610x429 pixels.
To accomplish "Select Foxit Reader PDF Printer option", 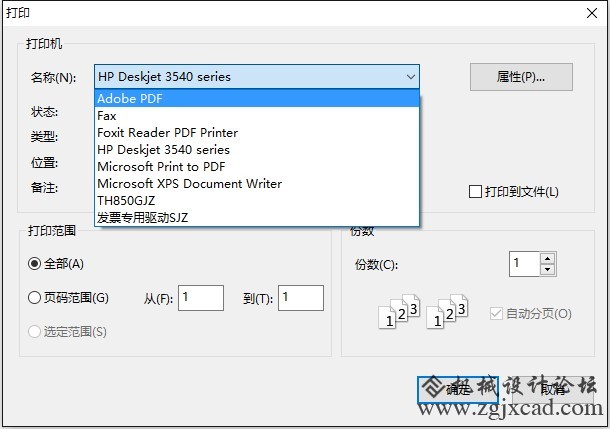I will pyautogui.click(x=257, y=133).
